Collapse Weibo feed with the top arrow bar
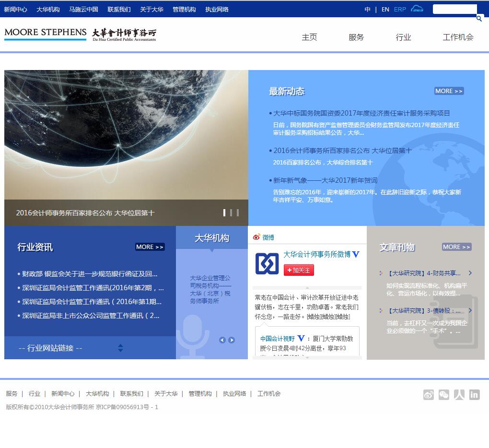 tap(307, 288)
